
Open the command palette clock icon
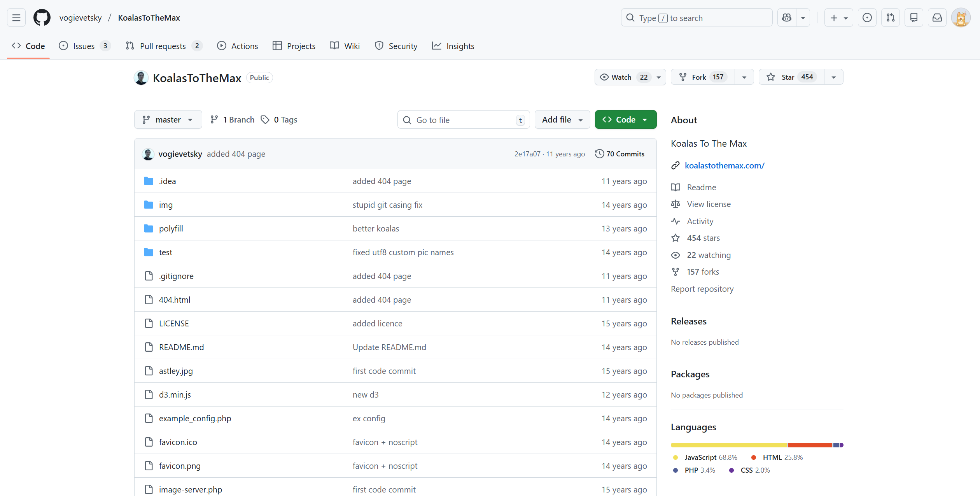tap(867, 18)
